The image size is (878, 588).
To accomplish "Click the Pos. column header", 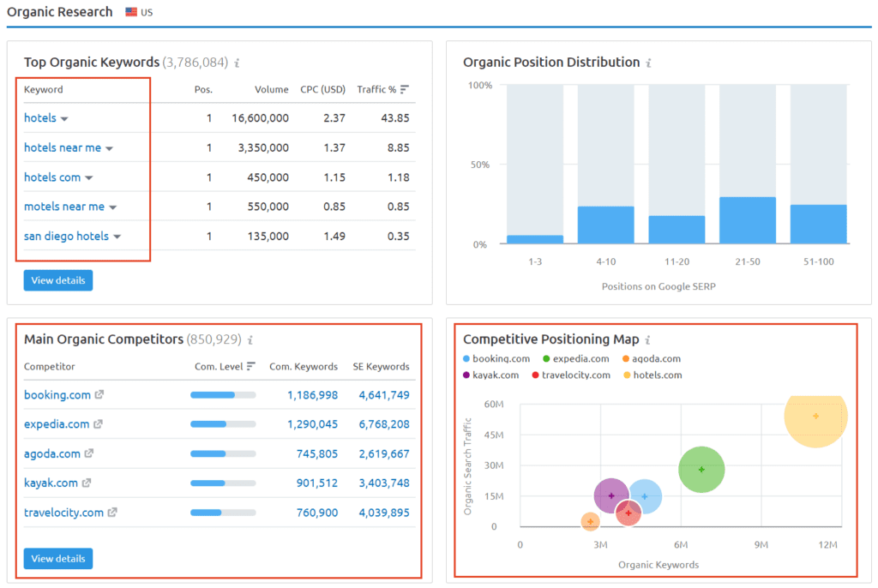I will click(203, 90).
